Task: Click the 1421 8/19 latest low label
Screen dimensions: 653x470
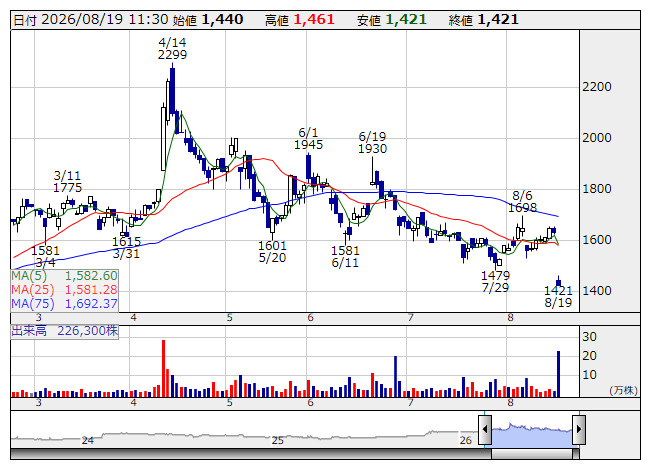Action: [558, 296]
